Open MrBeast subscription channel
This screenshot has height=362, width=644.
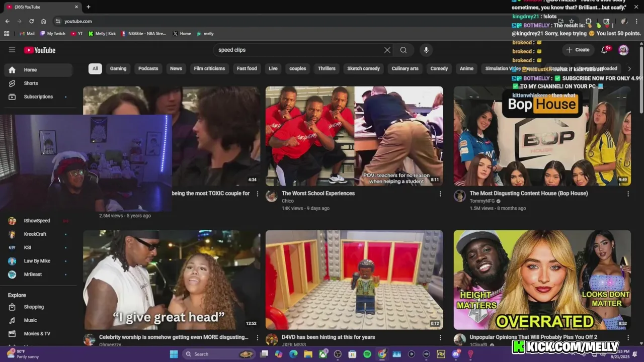coord(36,275)
